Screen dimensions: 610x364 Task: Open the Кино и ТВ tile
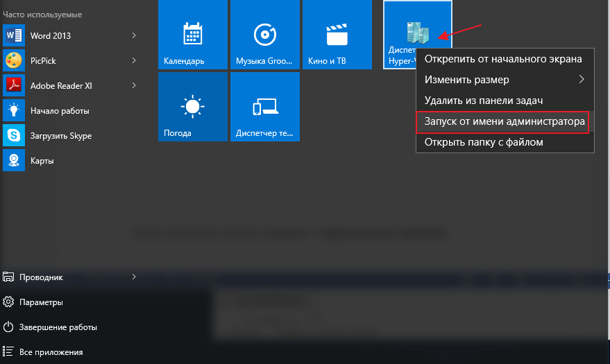pos(337,35)
